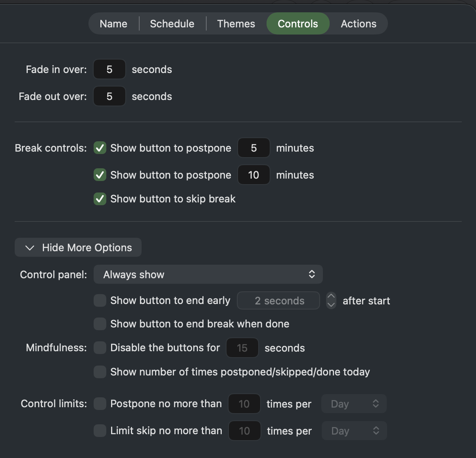The width and height of the screenshot is (476, 458).
Task: Switch to the Name tab
Action: pyautogui.click(x=113, y=24)
